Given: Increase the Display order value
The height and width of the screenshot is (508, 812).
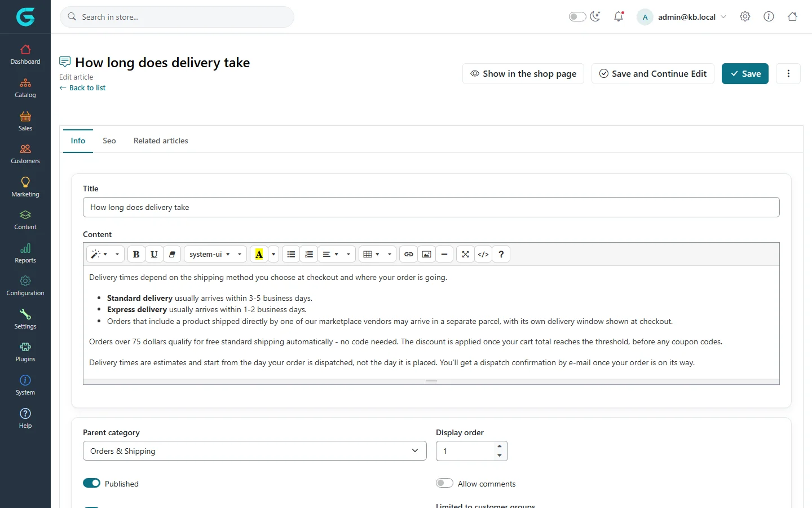Looking at the screenshot, I should tap(500, 446).
